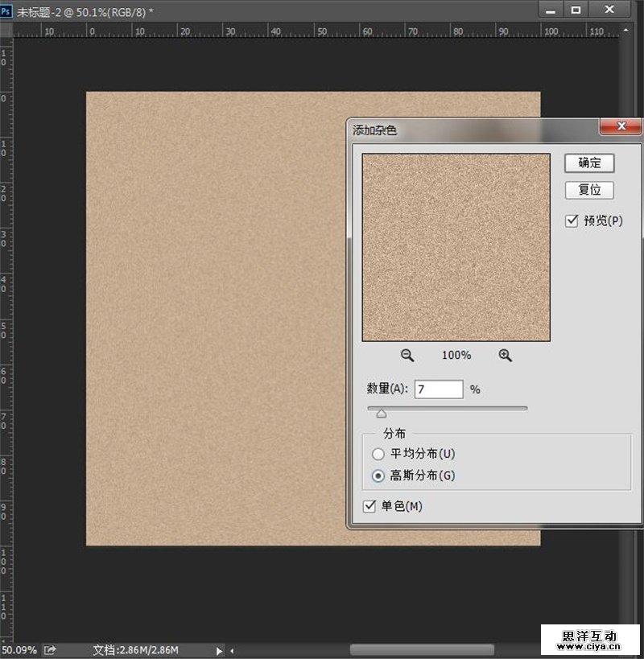Click the 数量(A) amount input field
This screenshot has width=644, height=659.
pos(439,389)
